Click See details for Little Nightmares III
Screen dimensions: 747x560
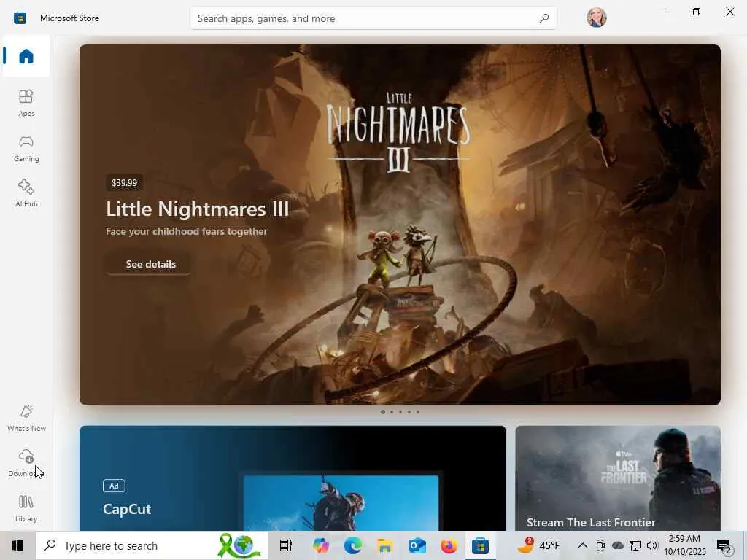click(x=149, y=264)
